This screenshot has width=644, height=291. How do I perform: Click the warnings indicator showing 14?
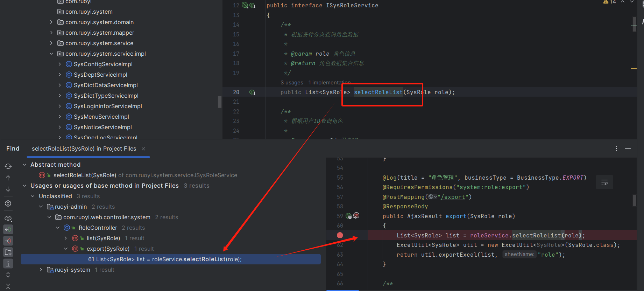click(609, 2)
